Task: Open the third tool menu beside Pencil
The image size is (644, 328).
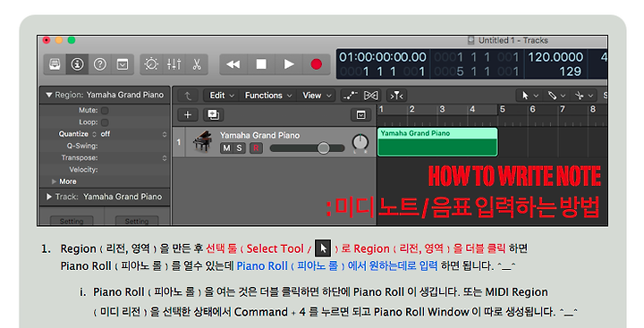Action: [584, 96]
